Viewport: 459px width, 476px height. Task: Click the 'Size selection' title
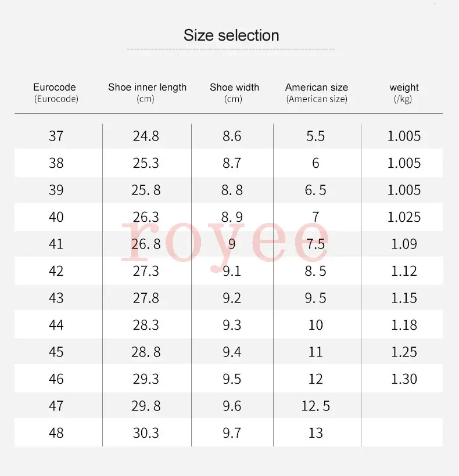pyautogui.click(x=231, y=35)
